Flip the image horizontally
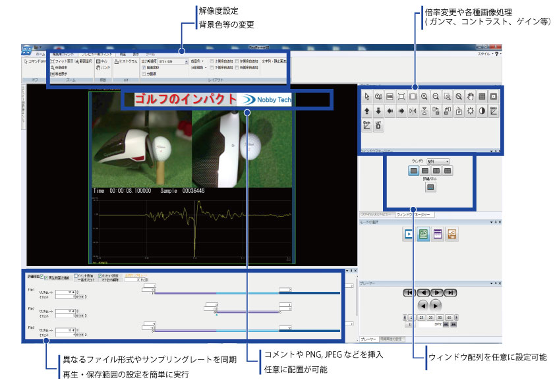 coord(413,111)
